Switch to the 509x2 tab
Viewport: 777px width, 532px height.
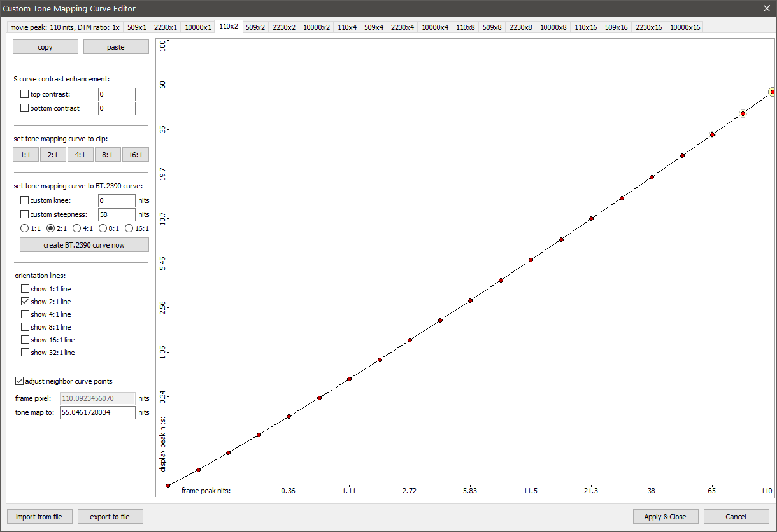255,27
